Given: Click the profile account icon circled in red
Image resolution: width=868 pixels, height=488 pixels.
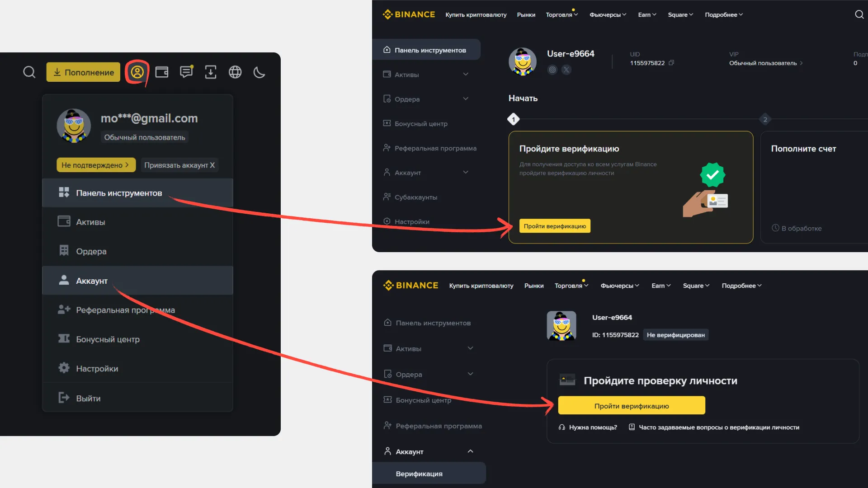Looking at the screenshot, I should 137,72.
